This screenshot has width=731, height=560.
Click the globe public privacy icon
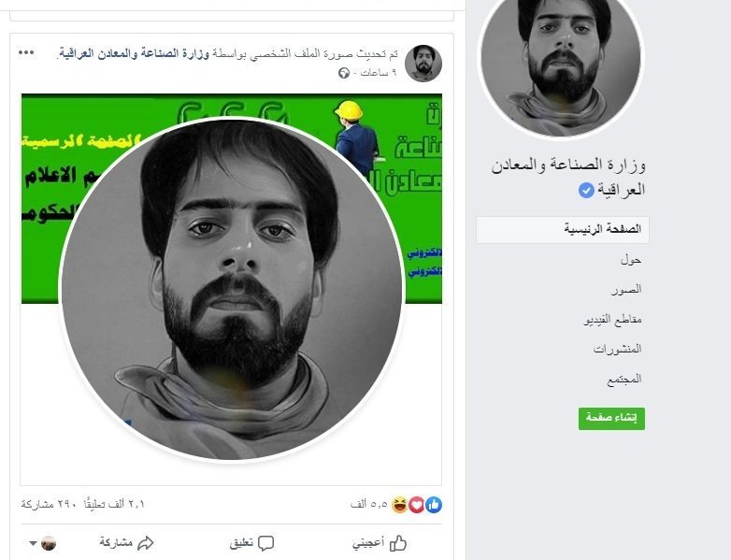pos(344,73)
